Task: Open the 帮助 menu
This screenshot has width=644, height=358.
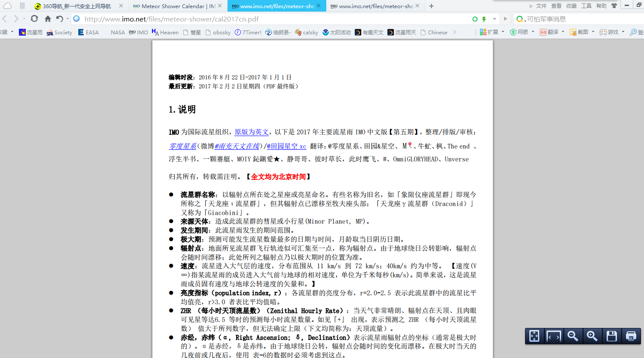Action: pyautogui.click(x=601, y=6)
